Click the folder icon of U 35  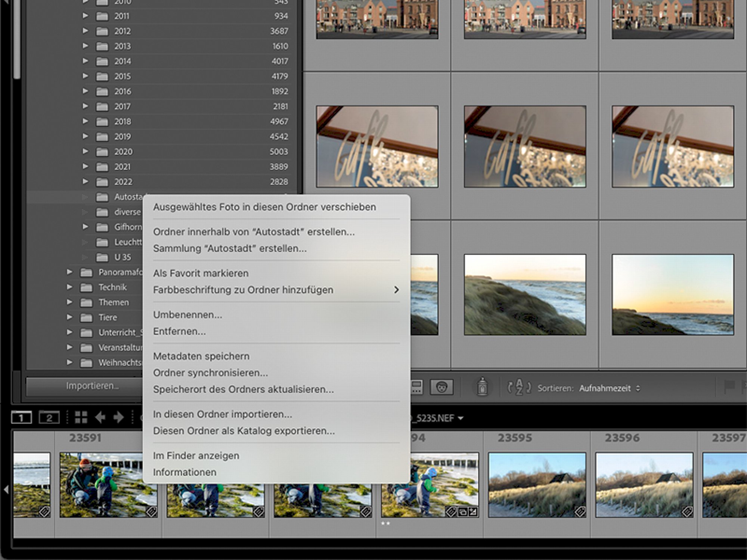click(x=102, y=257)
